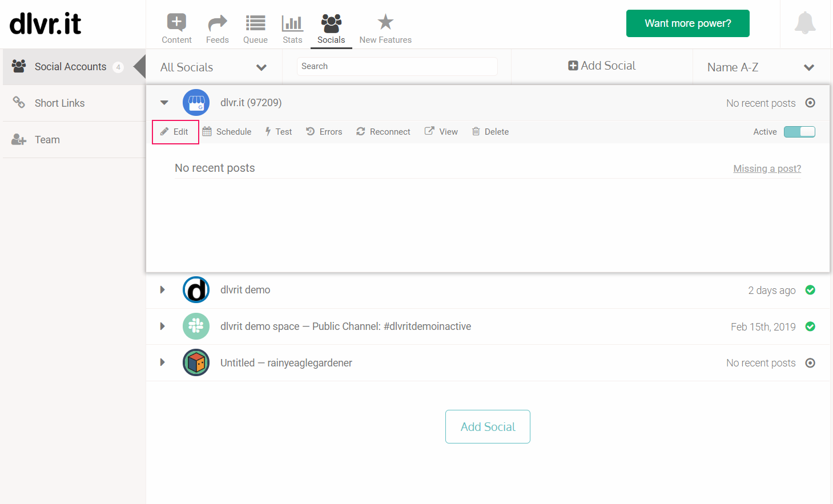The height and width of the screenshot is (504, 833).
Task: Click the dlvr.it logo
Action: tap(46, 24)
